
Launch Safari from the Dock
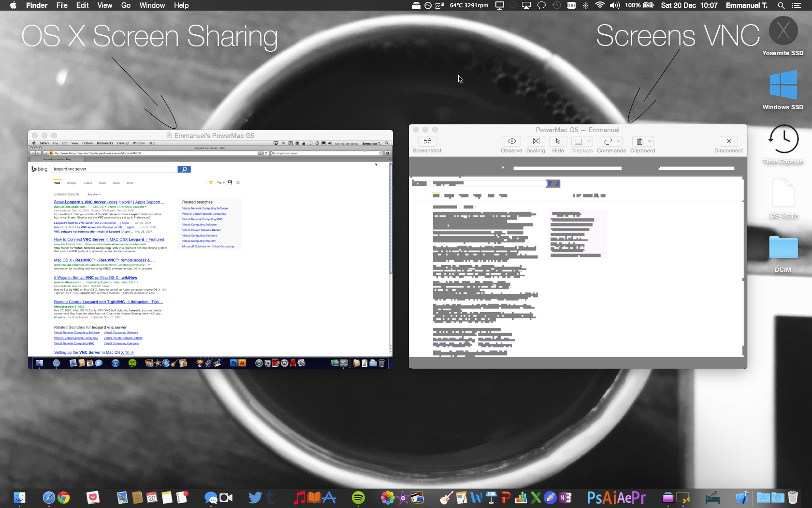tap(49, 497)
